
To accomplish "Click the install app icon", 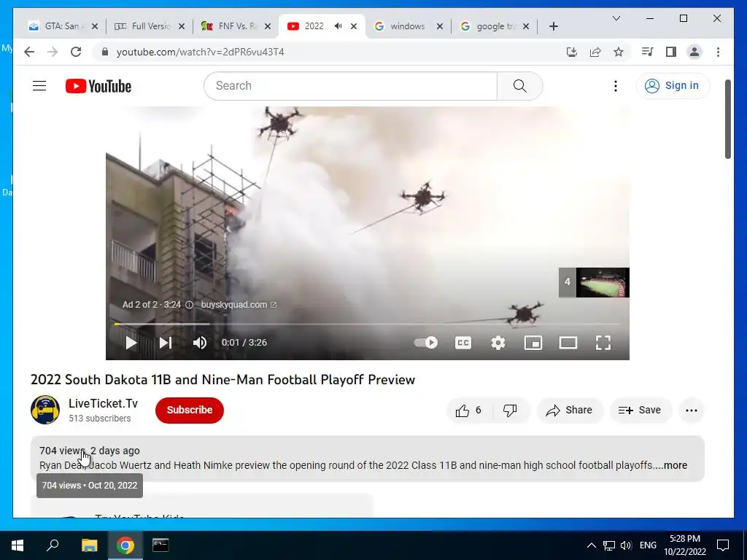I will pos(572,52).
